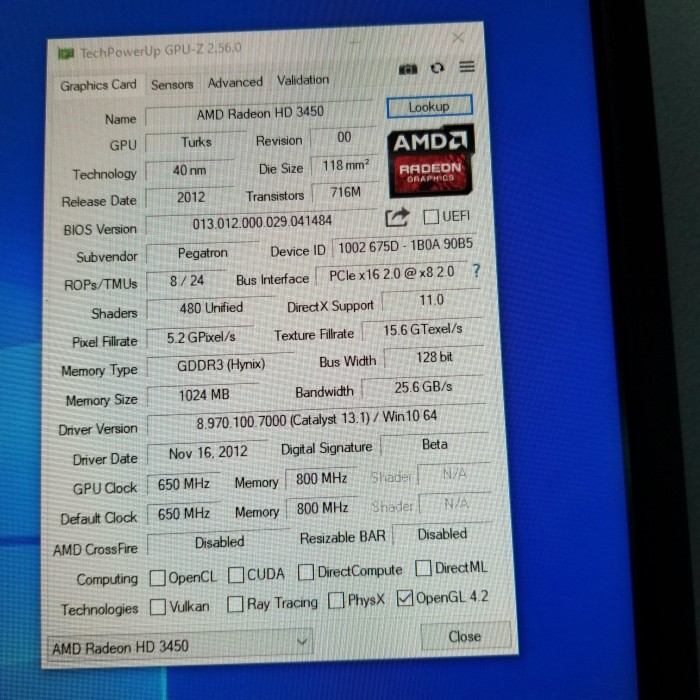This screenshot has width=700, height=700.
Task: Click the Lookup button
Action: (429, 107)
